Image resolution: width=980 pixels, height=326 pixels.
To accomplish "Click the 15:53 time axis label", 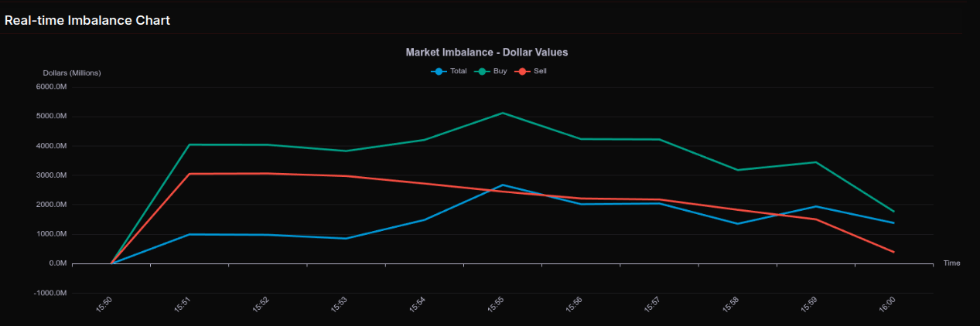I will [x=339, y=305].
